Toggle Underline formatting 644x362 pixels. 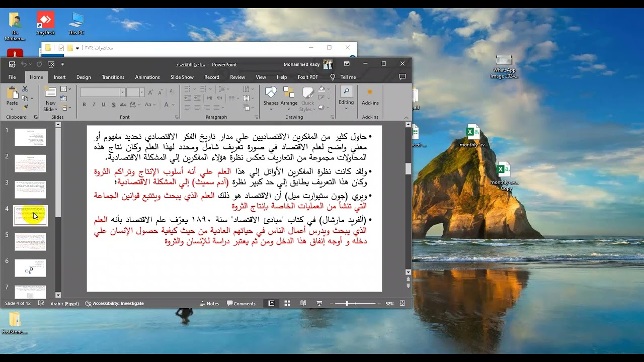pyautogui.click(x=104, y=105)
